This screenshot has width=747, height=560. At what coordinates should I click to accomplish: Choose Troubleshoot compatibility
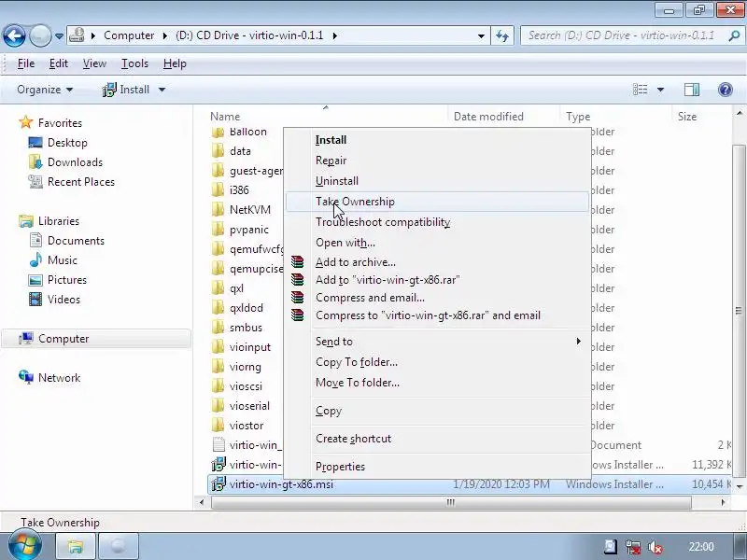coord(437,222)
